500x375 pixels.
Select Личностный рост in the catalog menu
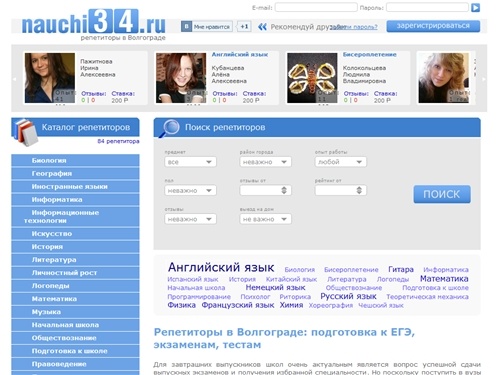75,273
